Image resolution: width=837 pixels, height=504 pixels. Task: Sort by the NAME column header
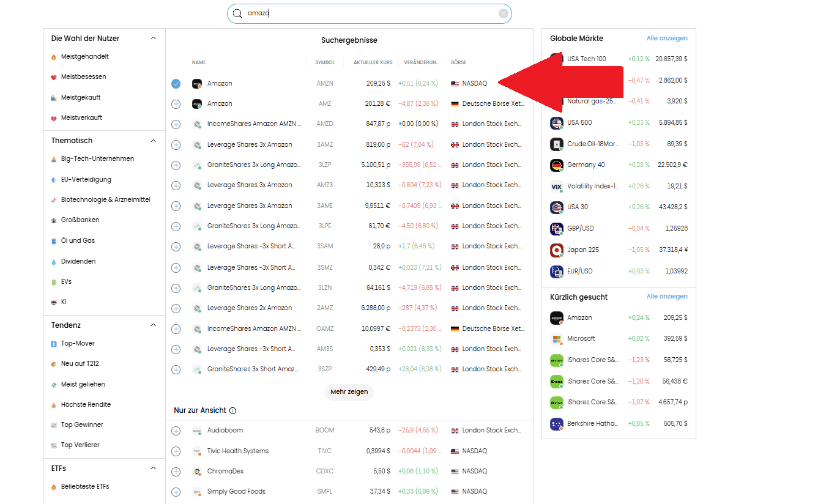199,62
